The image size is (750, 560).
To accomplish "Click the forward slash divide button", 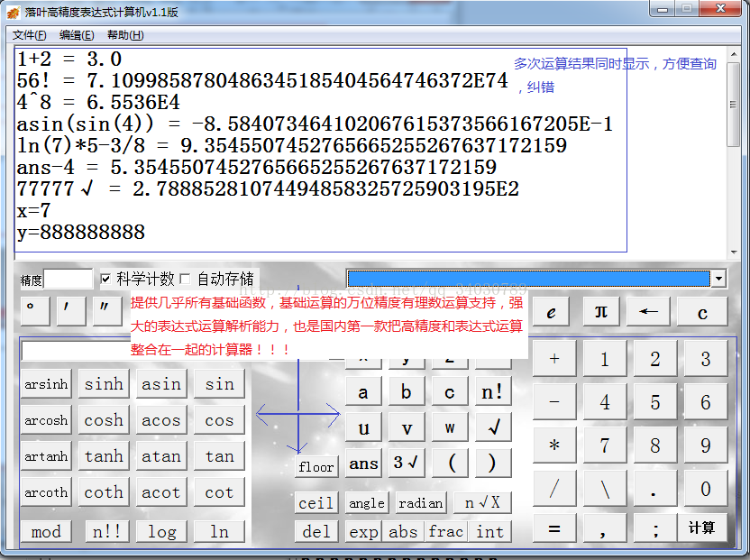I will pyautogui.click(x=554, y=488).
